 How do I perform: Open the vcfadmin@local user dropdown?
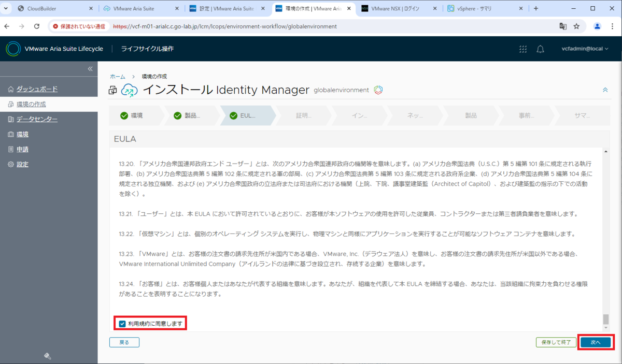click(x=585, y=49)
